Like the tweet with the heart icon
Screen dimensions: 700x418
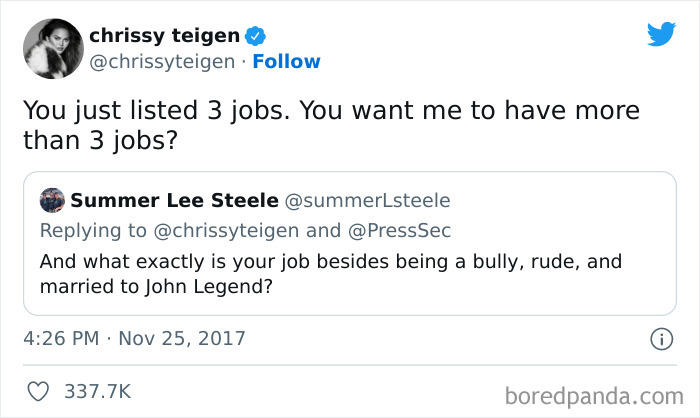[39, 390]
